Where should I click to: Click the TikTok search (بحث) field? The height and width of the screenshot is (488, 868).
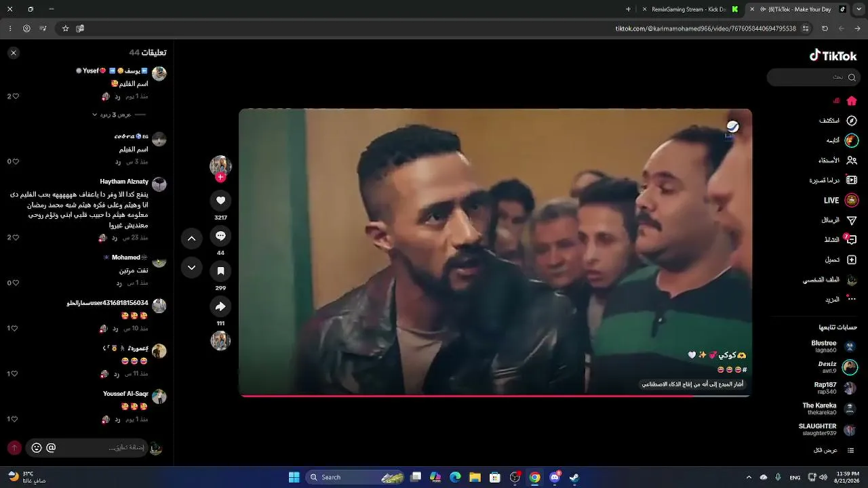coord(814,77)
